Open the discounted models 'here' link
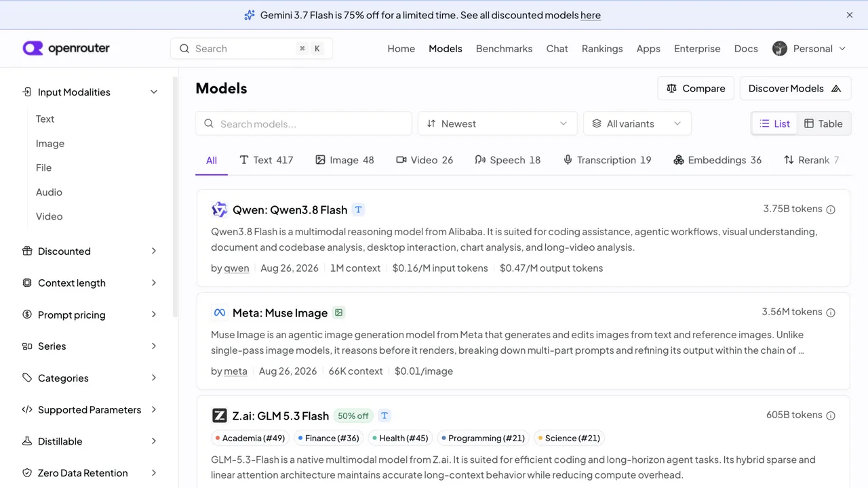The height and width of the screenshot is (488, 868). click(591, 15)
